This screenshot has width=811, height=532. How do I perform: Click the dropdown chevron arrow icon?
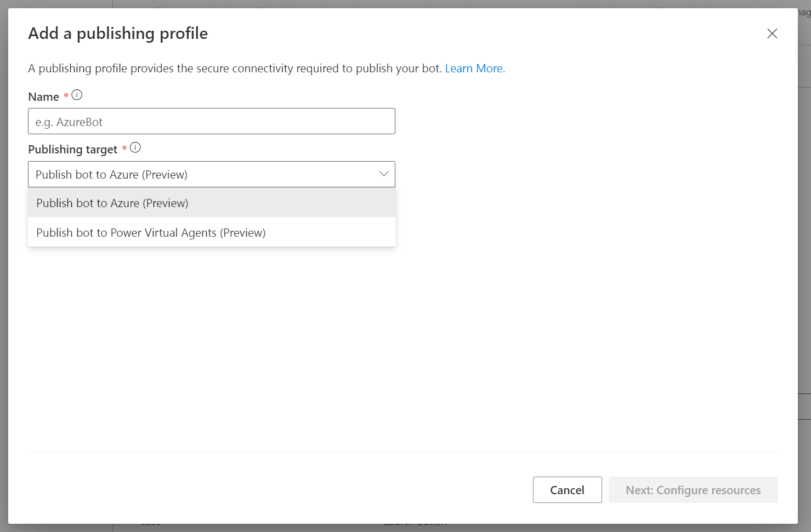pos(384,174)
